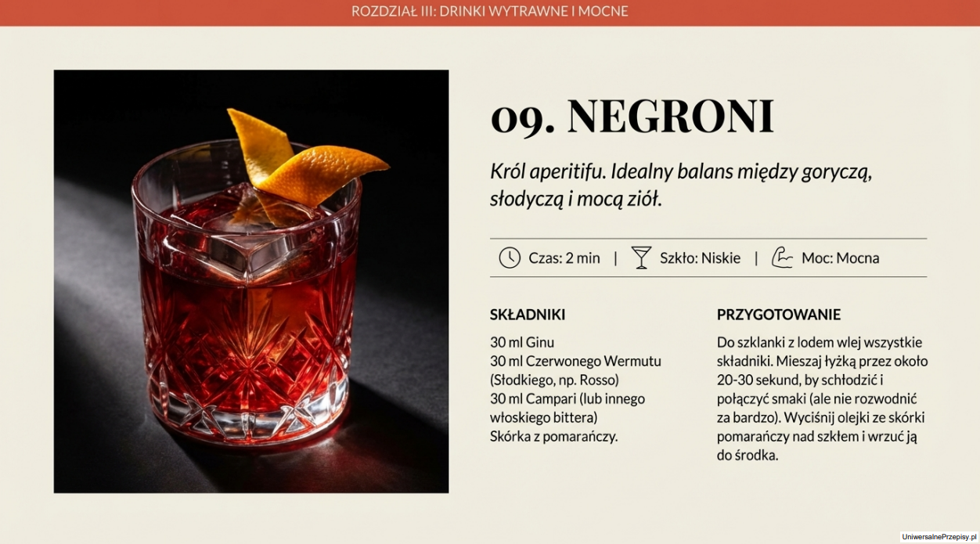Click the cocktail glass icon beside Szkło

(641, 258)
